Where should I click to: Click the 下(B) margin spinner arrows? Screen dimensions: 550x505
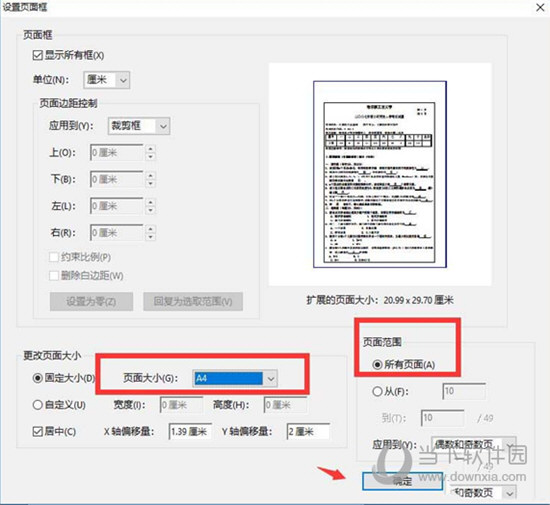point(150,180)
